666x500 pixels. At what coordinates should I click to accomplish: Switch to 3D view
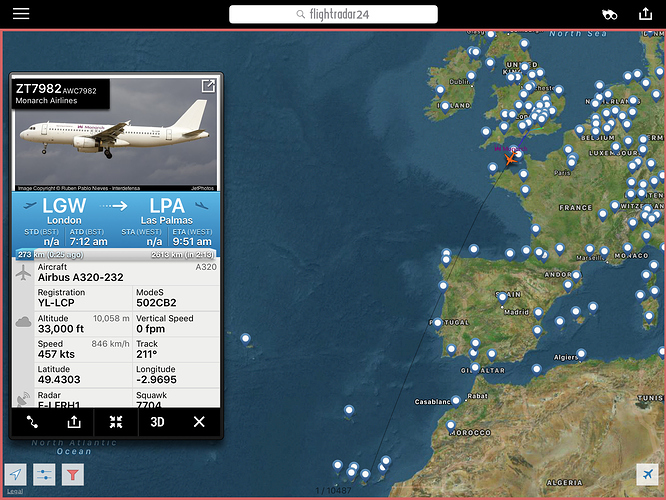point(157,422)
